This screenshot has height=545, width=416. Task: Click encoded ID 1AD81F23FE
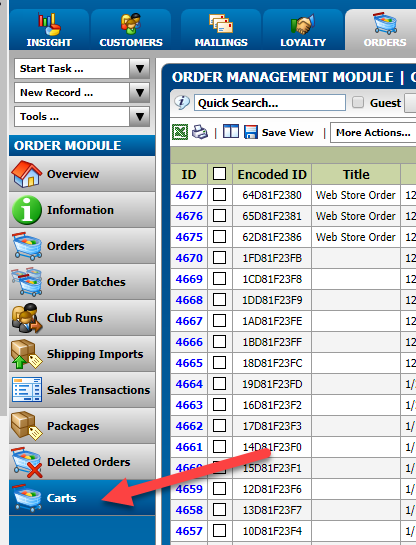click(272, 321)
